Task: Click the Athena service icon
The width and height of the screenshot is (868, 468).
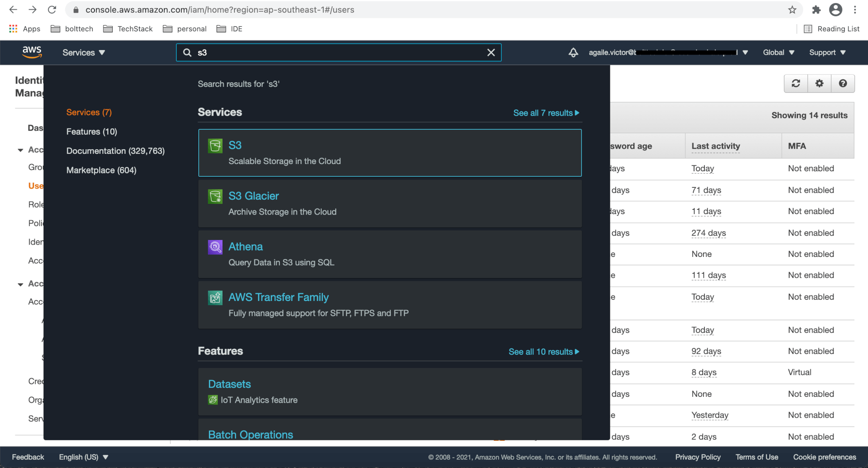Action: pos(215,247)
